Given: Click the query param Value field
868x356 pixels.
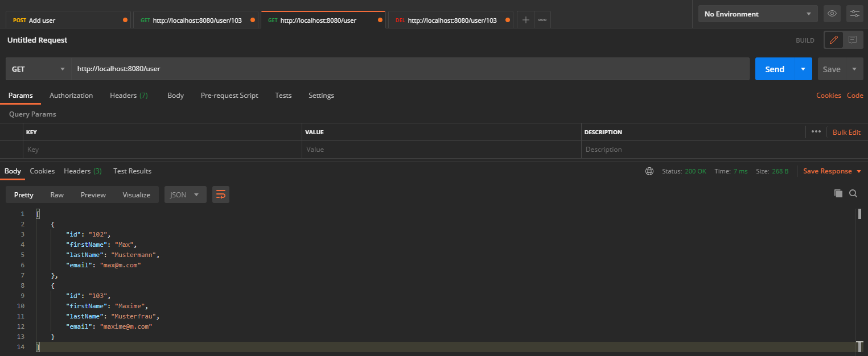Looking at the screenshot, I should [442, 150].
